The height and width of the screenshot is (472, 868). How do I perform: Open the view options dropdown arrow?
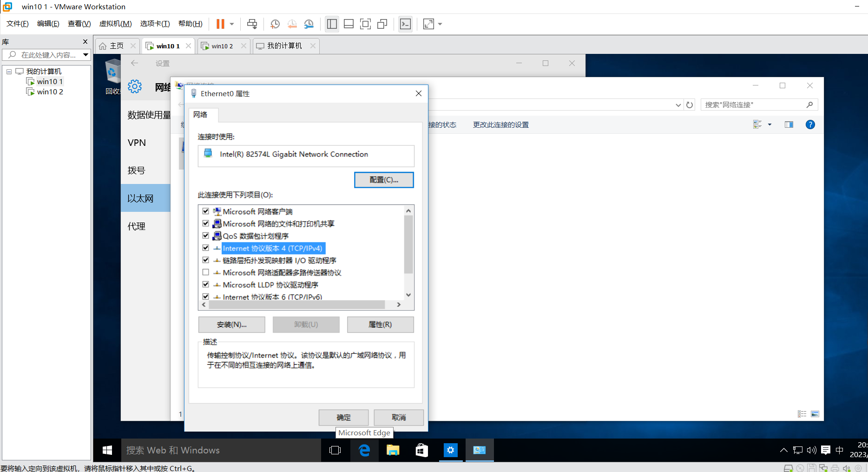pos(769,125)
